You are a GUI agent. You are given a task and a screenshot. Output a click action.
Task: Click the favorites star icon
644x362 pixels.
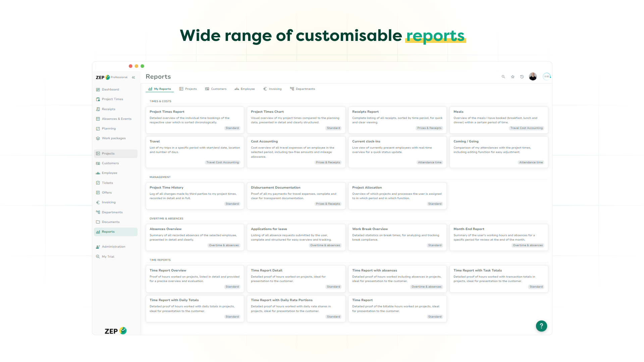pos(513,77)
